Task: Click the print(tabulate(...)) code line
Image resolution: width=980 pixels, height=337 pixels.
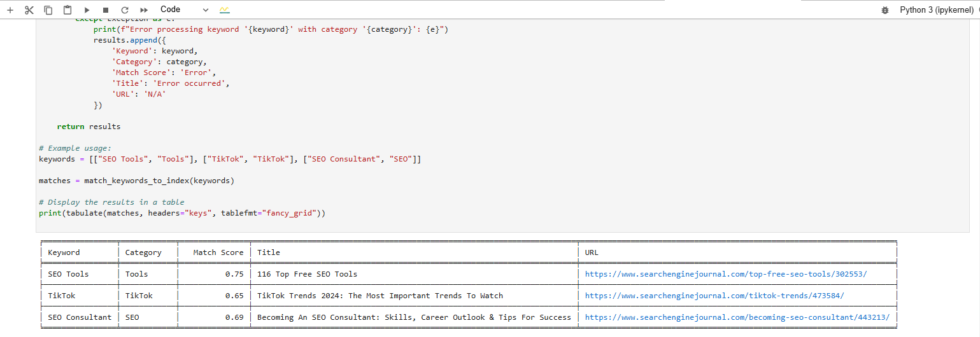Action: click(182, 213)
